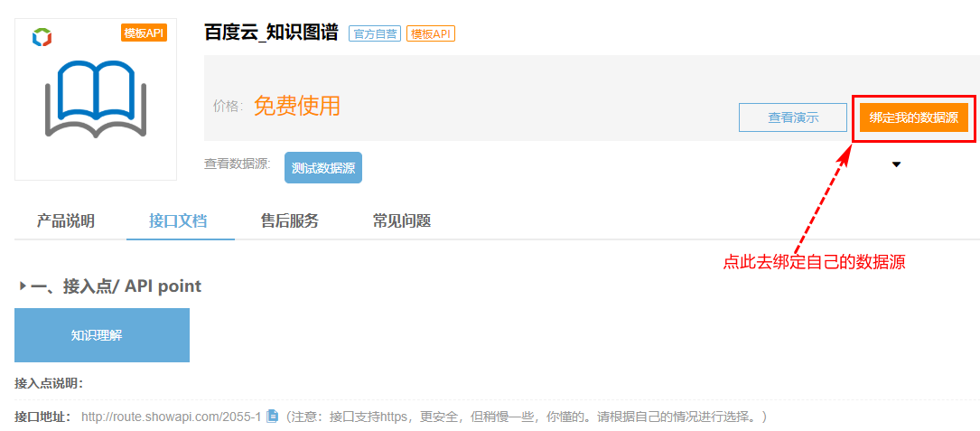Click the blue open-book product image

pos(96,99)
